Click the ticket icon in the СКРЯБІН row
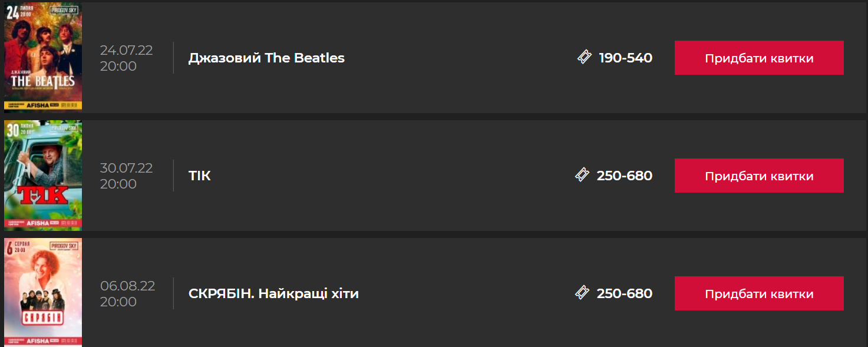This screenshot has height=347, width=868. 582,293
